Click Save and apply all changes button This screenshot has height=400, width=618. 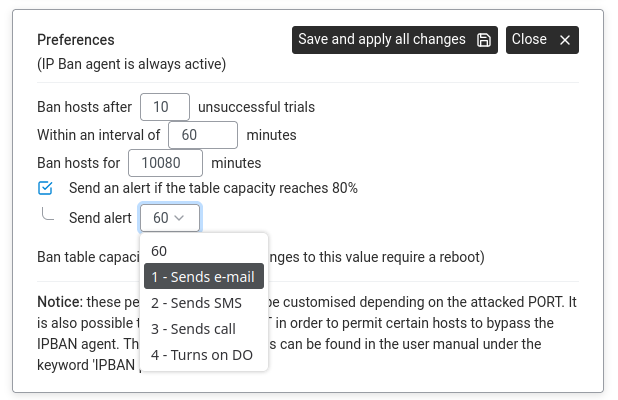(395, 40)
